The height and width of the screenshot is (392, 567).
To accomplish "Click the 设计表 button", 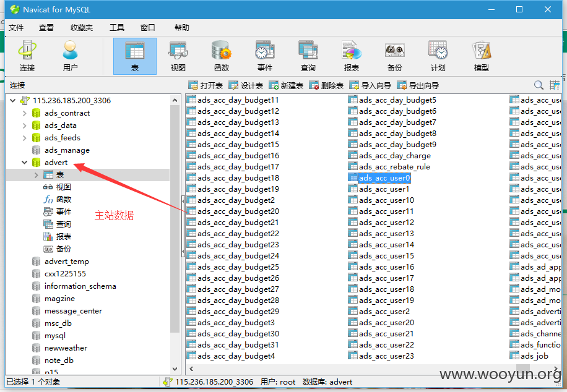I will (246, 85).
